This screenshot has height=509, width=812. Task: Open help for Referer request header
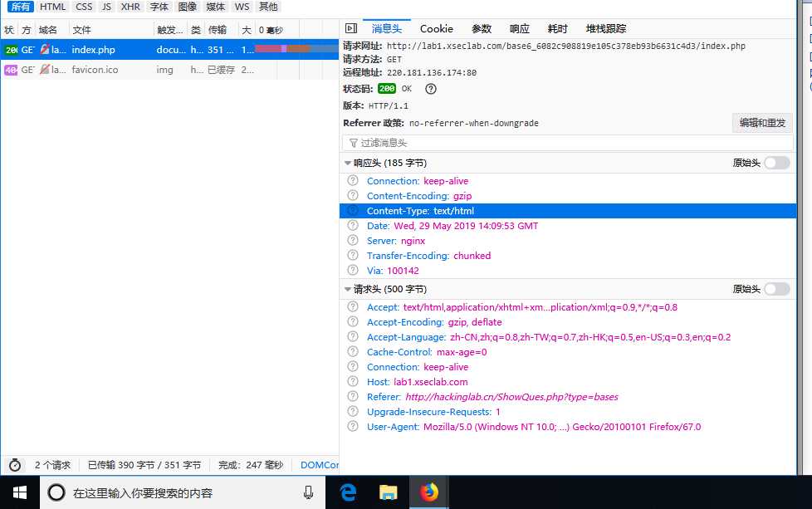pos(353,396)
